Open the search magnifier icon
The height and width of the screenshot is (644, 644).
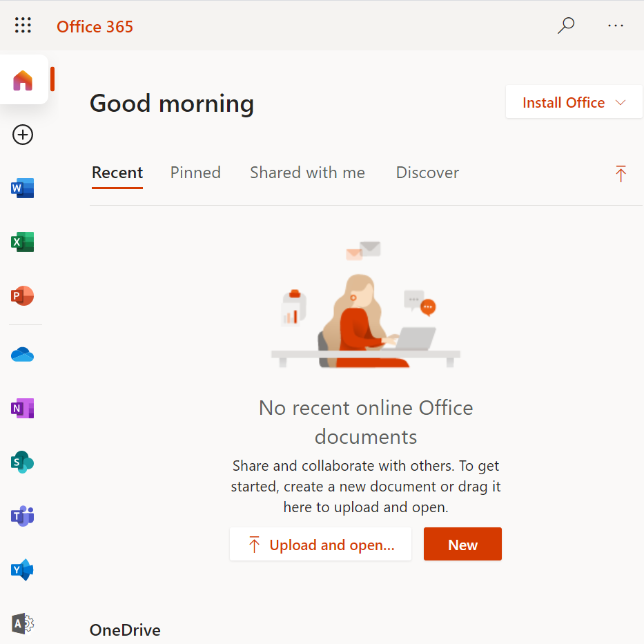coord(565,26)
